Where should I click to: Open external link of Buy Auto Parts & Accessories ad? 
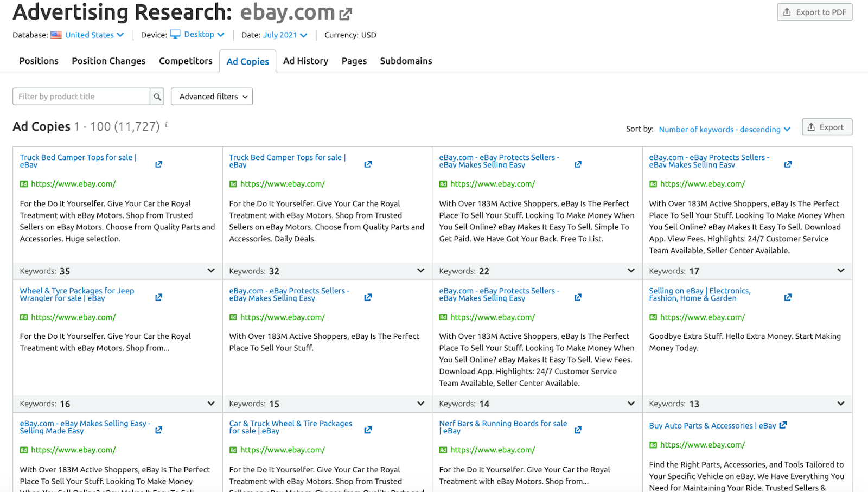pyautogui.click(x=783, y=425)
